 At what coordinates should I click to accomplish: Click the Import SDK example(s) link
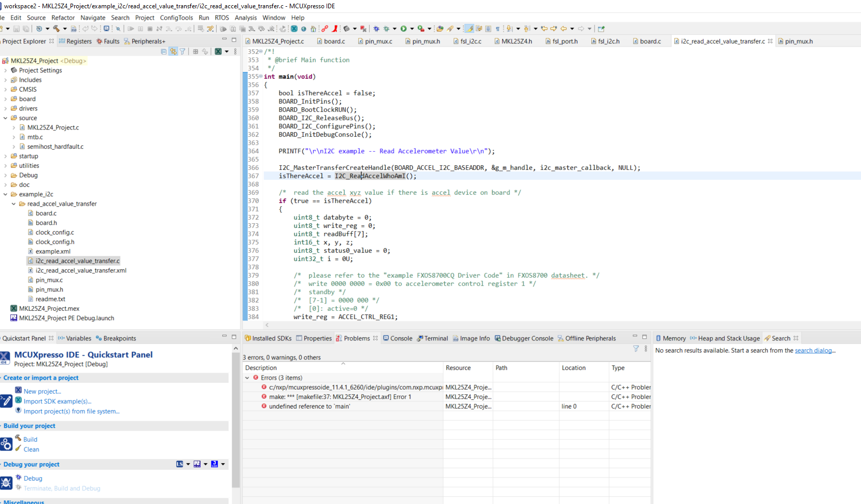57,401
